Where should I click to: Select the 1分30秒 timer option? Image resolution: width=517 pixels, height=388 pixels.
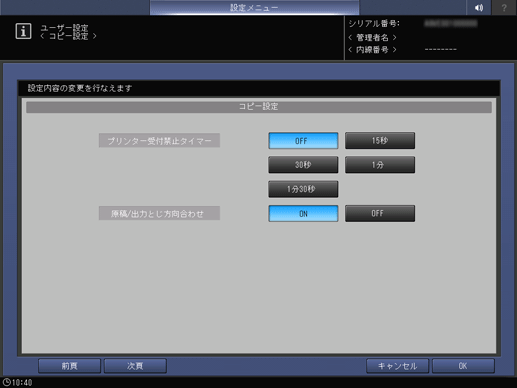(x=303, y=189)
